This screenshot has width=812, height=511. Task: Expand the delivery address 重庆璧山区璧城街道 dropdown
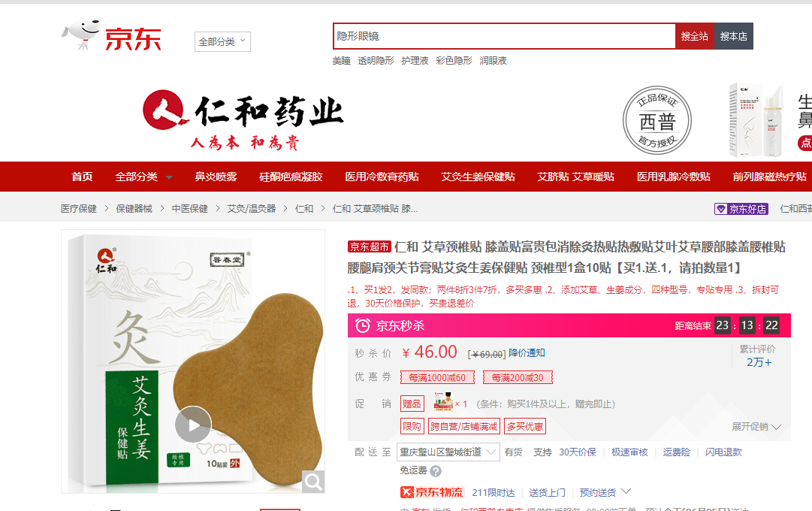coord(448,452)
